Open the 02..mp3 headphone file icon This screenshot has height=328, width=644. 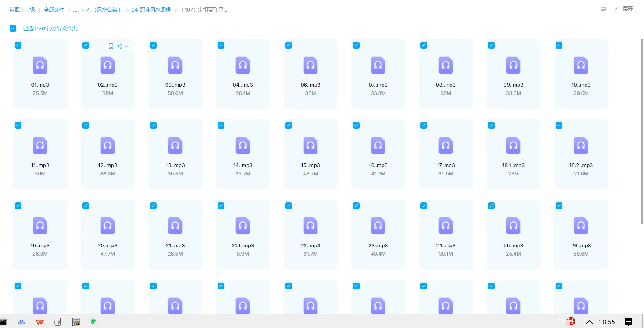[x=107, y=65]
